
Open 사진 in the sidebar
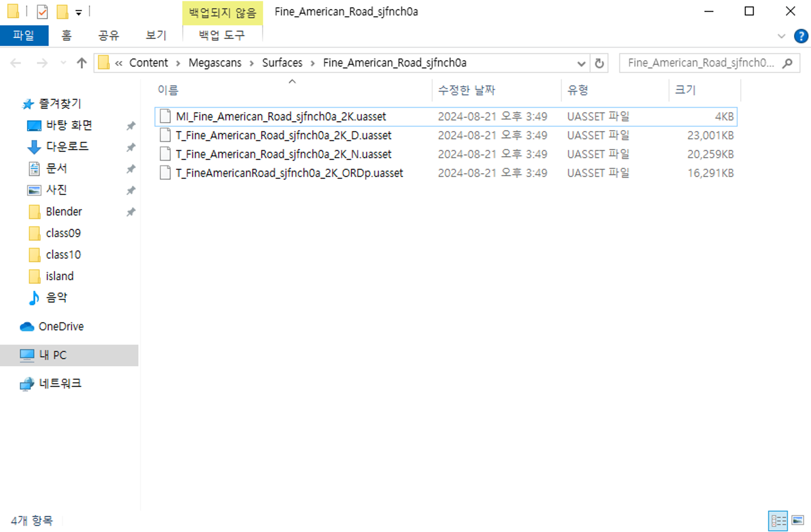coord(48,190)
